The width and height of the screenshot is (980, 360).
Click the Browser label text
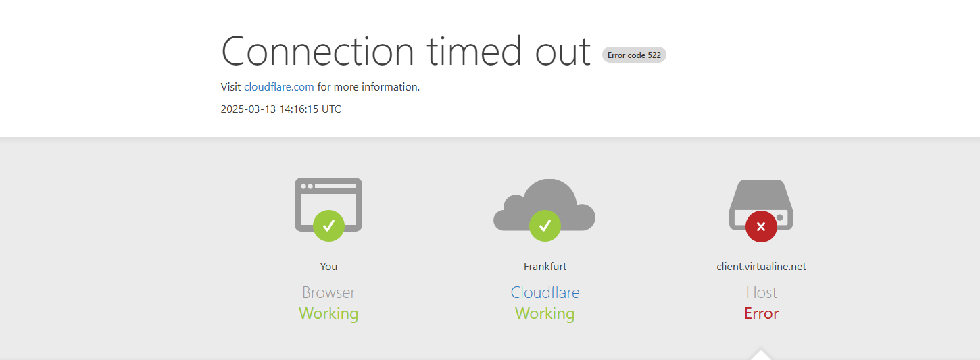(328, 292)
